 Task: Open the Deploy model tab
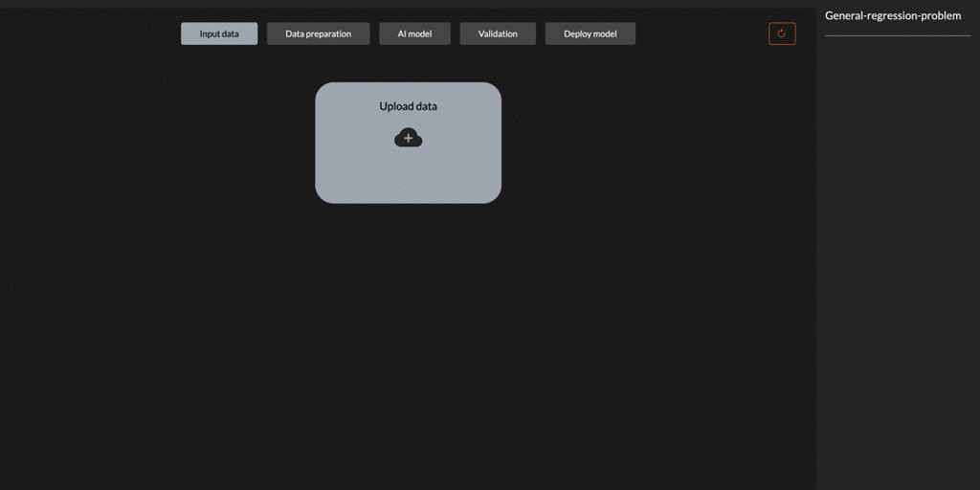[x=590, y=33]
